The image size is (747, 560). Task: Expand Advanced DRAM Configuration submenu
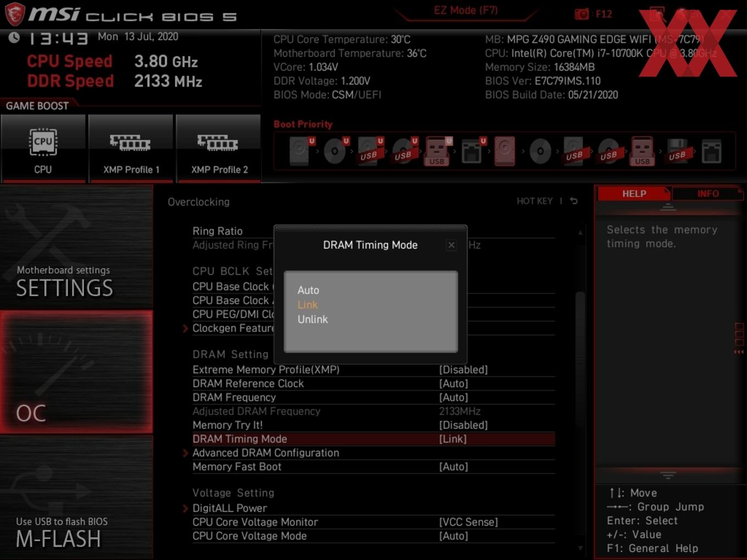186,453
